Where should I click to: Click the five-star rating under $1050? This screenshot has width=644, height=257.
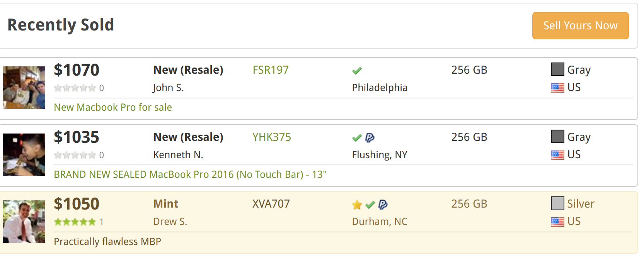[x=75, y=222]
